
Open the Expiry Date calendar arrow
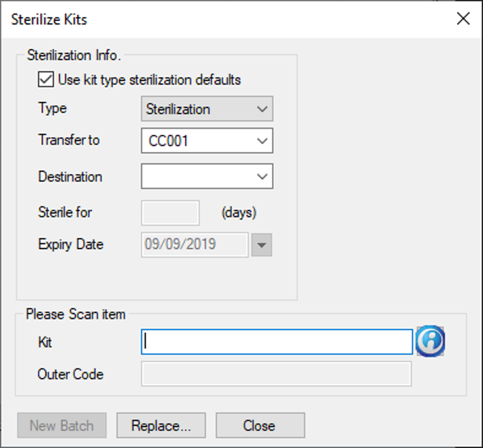click(x=261, y=244)
